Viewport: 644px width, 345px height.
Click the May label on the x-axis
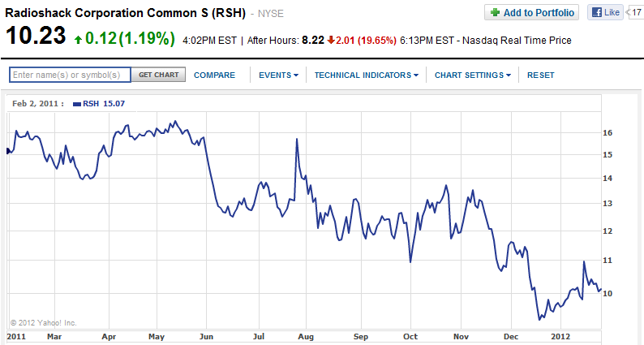[157, 337]
